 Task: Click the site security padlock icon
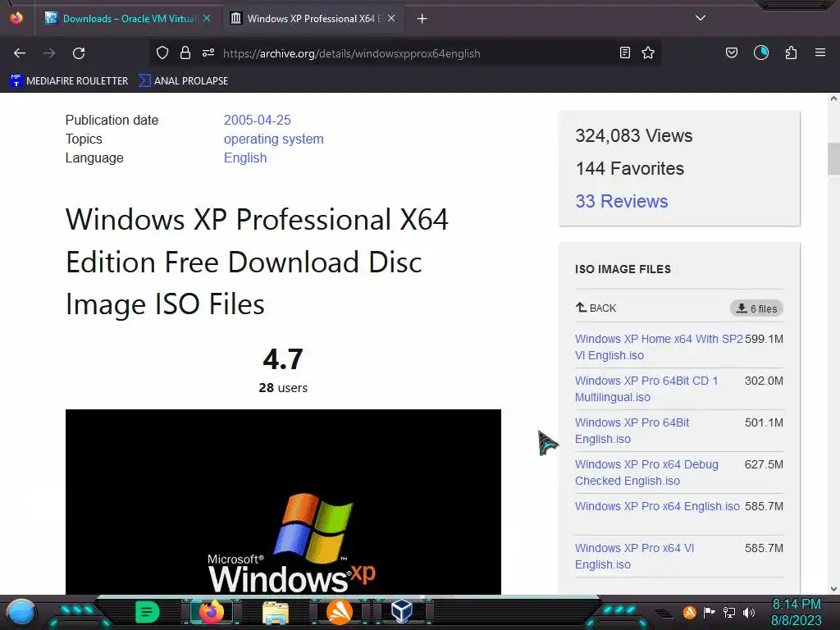[x=185, y=52]
